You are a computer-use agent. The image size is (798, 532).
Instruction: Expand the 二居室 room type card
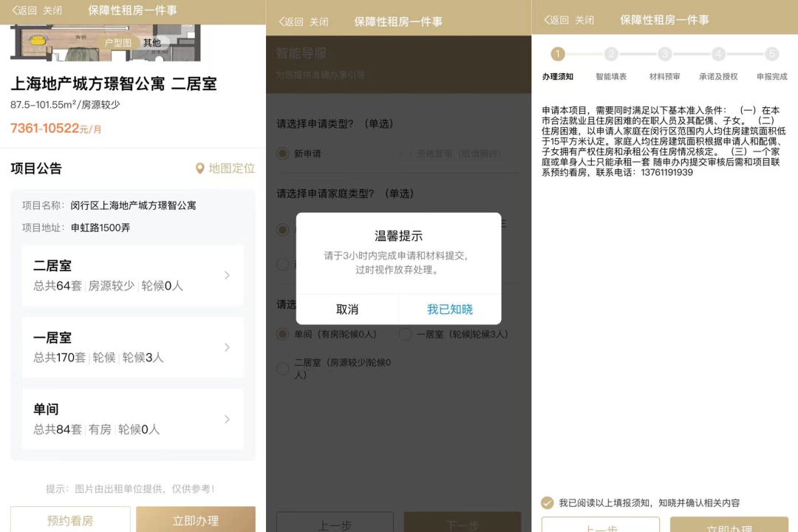pyautogui.click(x=133, y=276)
